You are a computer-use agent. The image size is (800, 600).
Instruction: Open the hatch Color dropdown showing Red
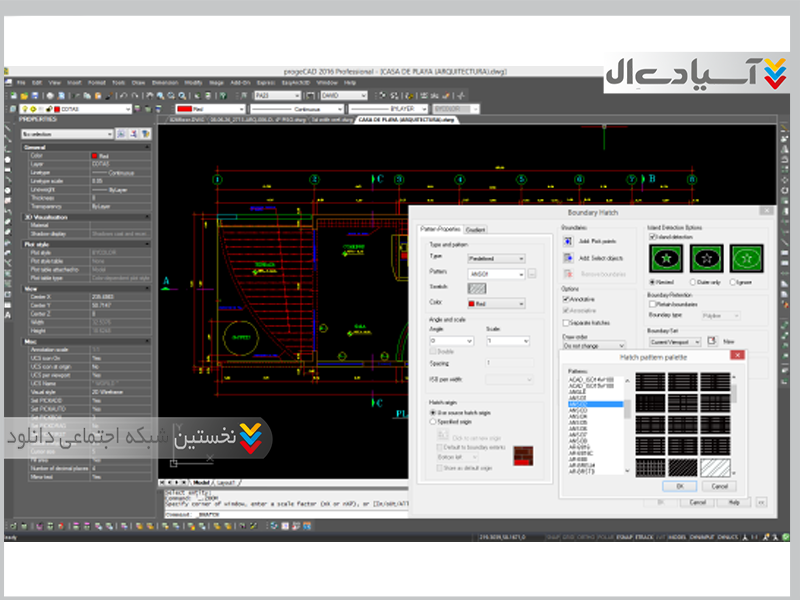[497, 303]
